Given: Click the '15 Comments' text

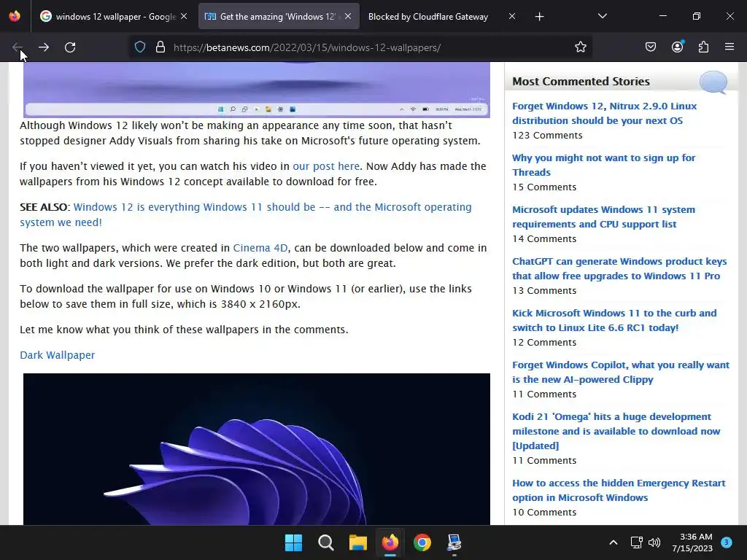Looking at the screenshot, I should [x=544, y=187].
